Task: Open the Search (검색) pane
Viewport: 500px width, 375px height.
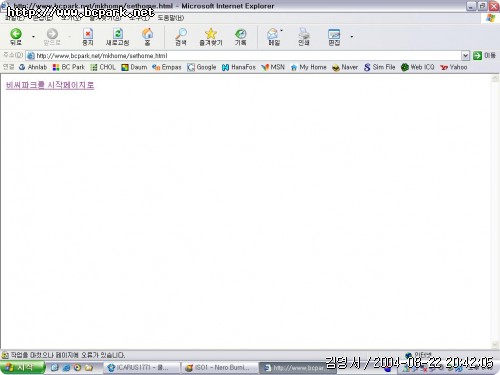Action: tap(181, 36)
